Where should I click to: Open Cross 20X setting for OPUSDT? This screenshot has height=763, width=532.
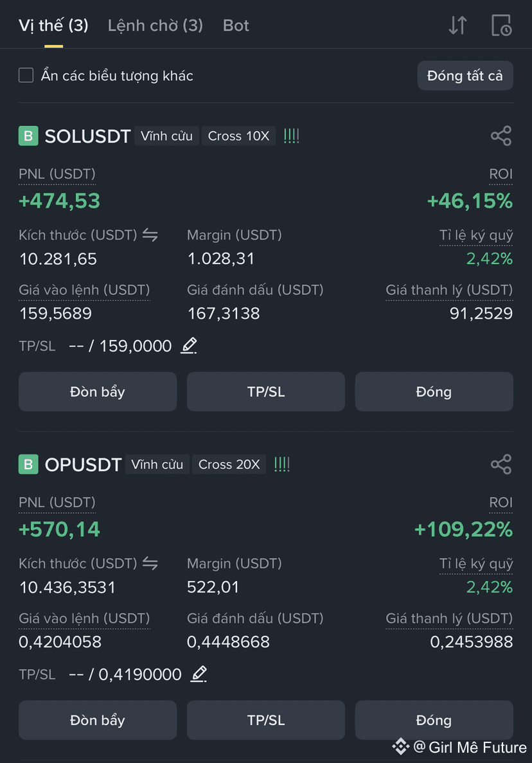(229, 464)
